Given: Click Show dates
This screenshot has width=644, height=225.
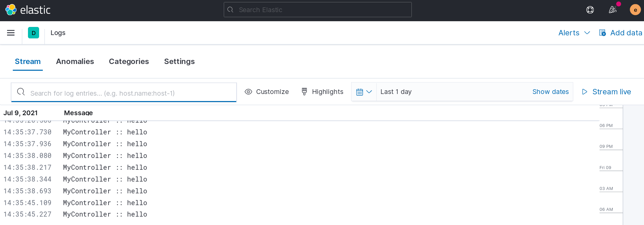Looking at the screenshot, I should pyautogui.click(x=550, y=92).
